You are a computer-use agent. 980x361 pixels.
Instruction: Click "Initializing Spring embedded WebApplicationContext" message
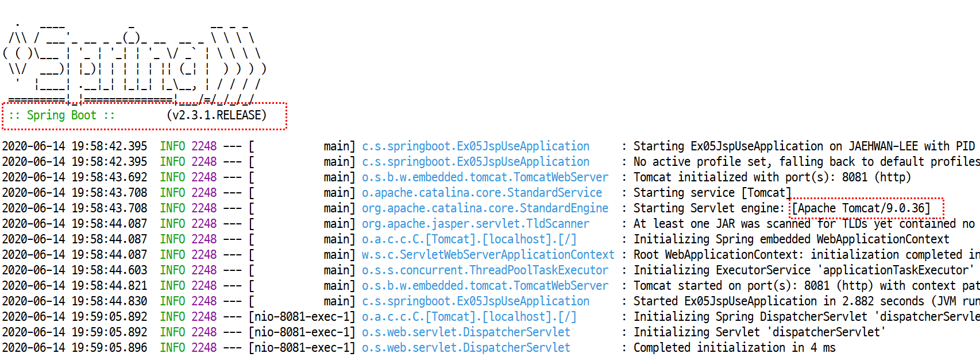[791, 239]
